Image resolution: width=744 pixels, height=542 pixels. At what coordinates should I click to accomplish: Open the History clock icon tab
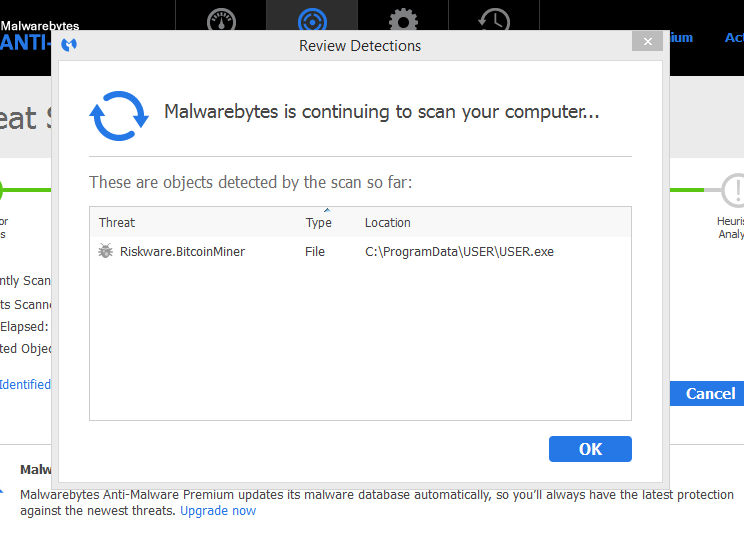(494, 19)
